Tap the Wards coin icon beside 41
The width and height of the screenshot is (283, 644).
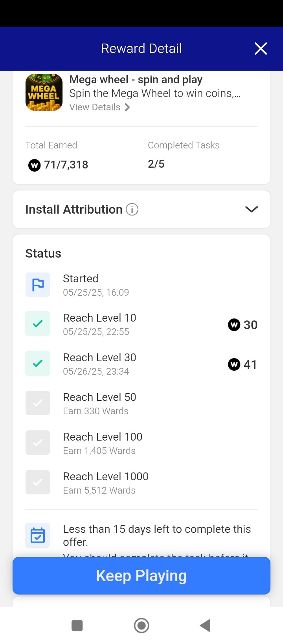point(234,364)
